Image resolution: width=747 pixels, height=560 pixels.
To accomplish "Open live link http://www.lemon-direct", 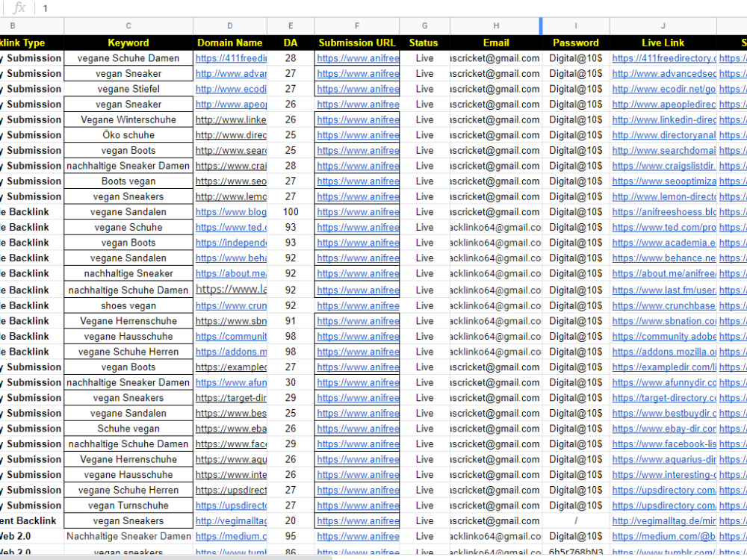I will (x=664, y=196).
